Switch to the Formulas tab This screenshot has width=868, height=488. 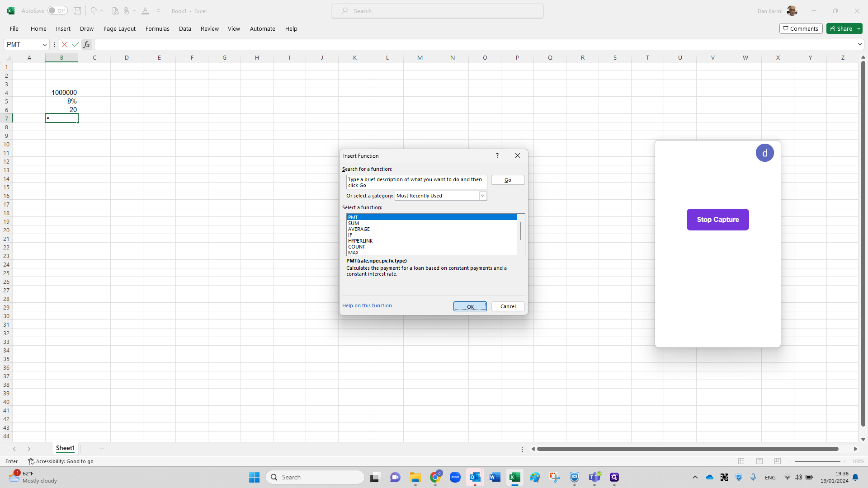click(x=157, y=28)
